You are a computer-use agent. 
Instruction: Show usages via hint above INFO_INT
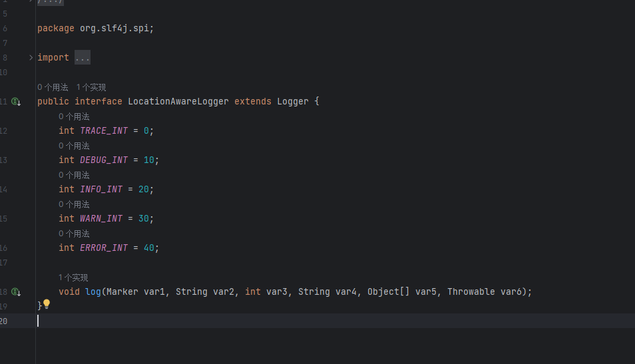coord(74,175)
